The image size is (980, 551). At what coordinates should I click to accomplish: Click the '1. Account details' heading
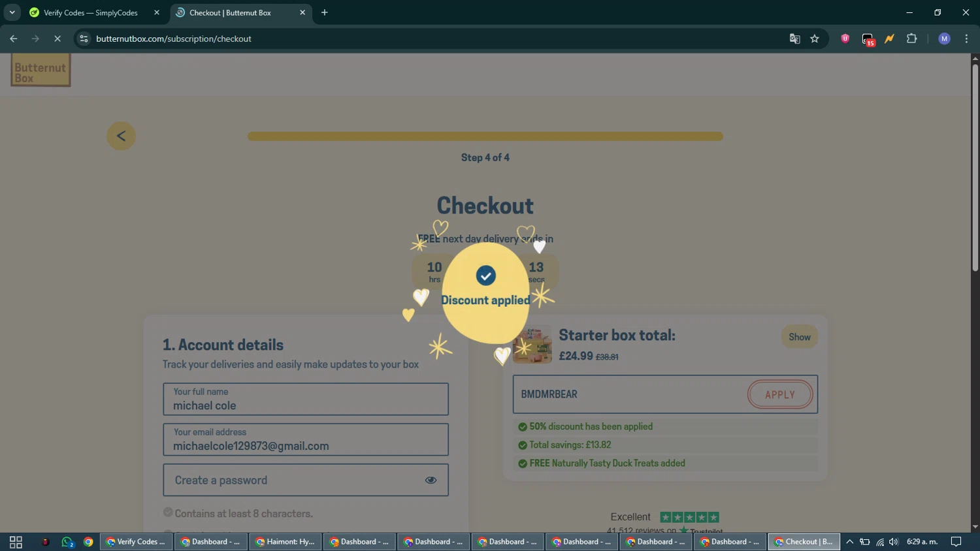[x=223, y=345]
